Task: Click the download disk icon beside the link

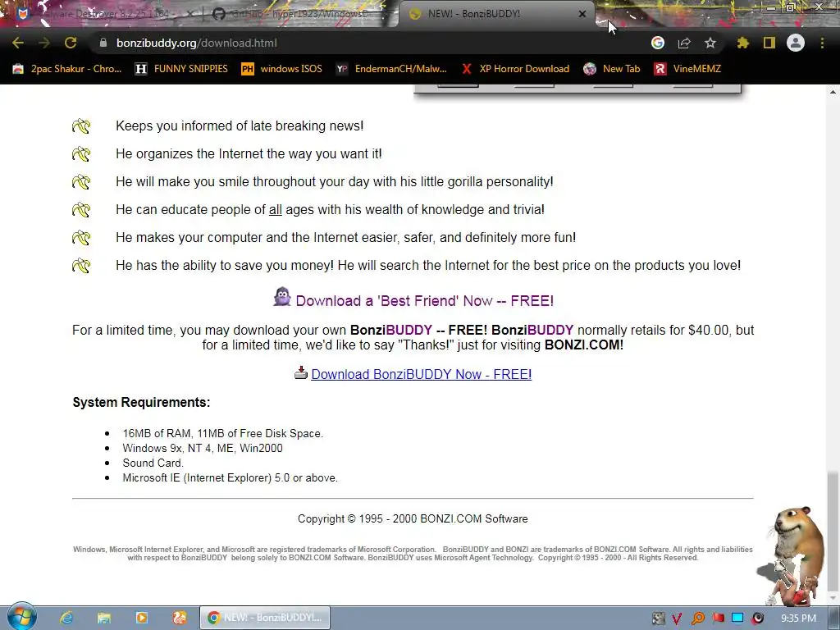Action: click(301, 372)
